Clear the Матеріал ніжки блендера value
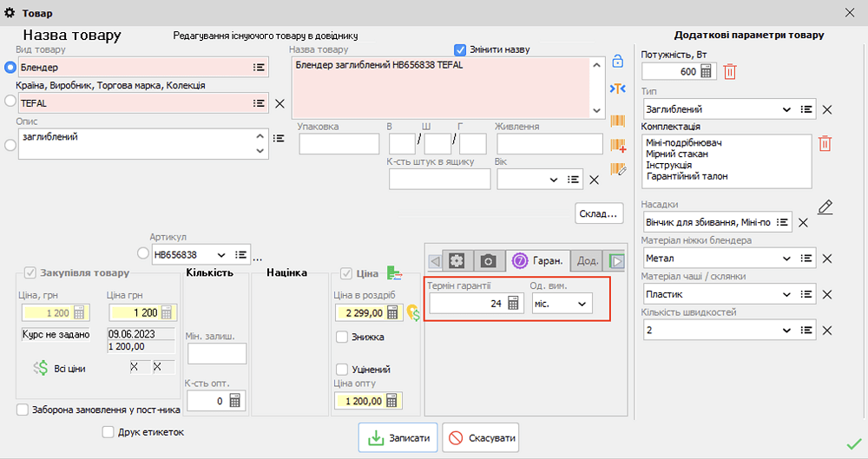This screenshot has width=868, height=459. [827, 259]
